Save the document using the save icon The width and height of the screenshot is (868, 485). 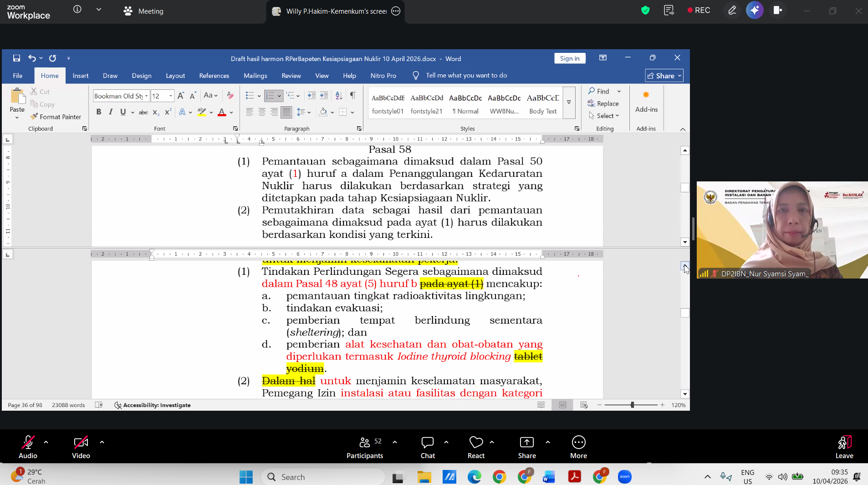pos(16,58)
